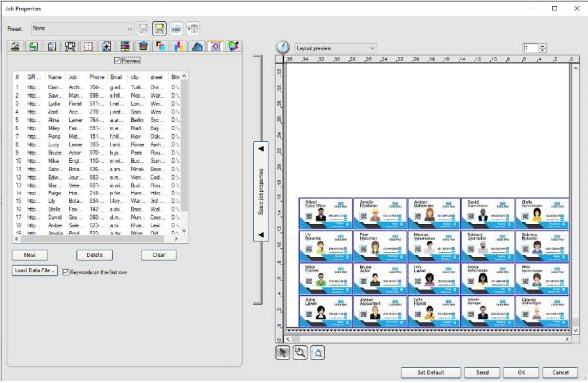Select the David name cell in row 17

click(x=55, y=217)
